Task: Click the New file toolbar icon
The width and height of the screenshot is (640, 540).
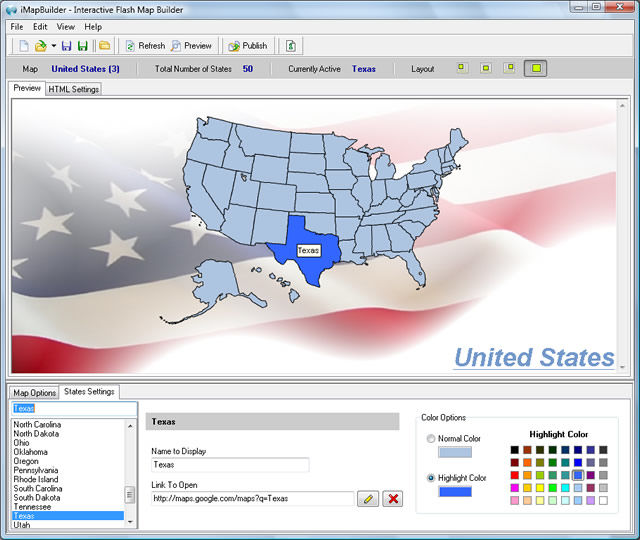Action: [x=23, y=46]
